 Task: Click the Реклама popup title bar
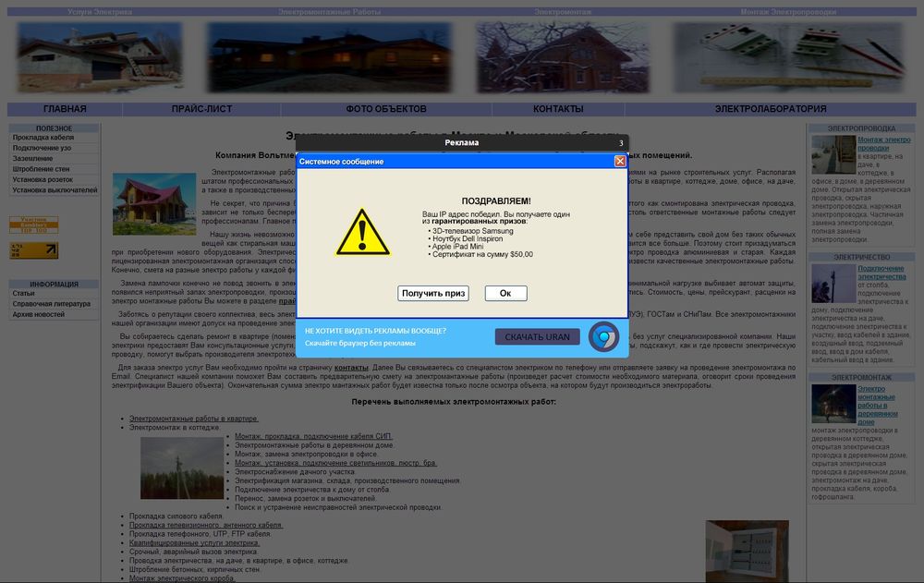tap(462, 142)
